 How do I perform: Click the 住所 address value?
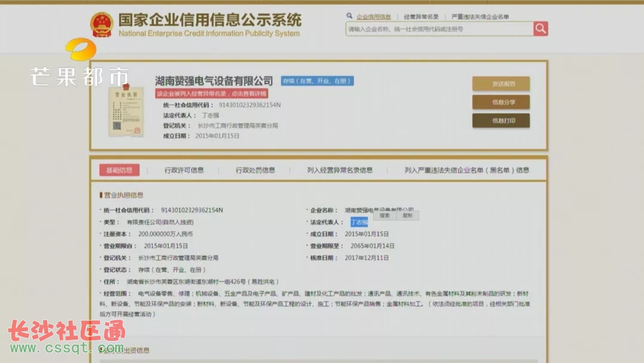click(x=203, y=282)
